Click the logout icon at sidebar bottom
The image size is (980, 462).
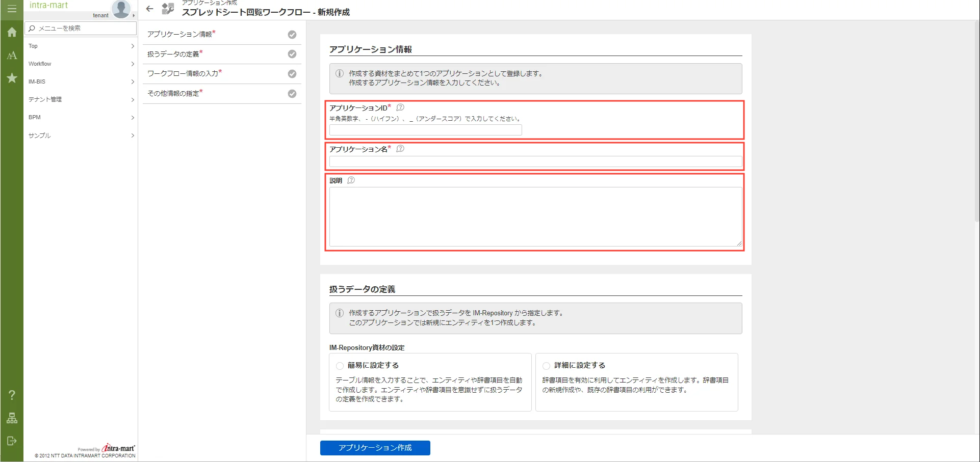[11, 441]
